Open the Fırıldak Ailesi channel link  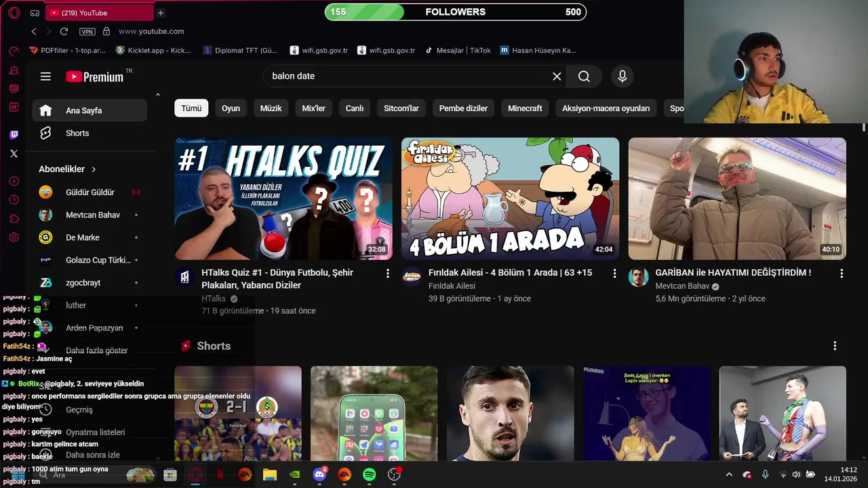point(452,286)
